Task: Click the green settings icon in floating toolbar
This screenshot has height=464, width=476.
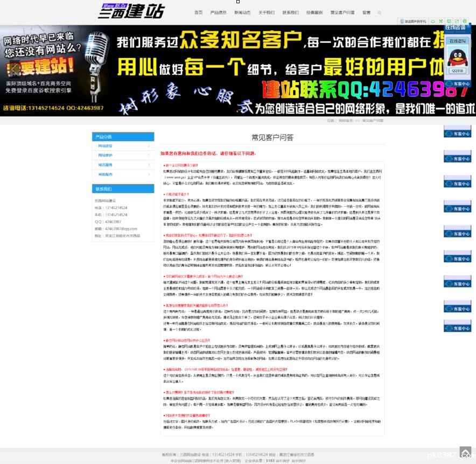Action: (465, 22)
